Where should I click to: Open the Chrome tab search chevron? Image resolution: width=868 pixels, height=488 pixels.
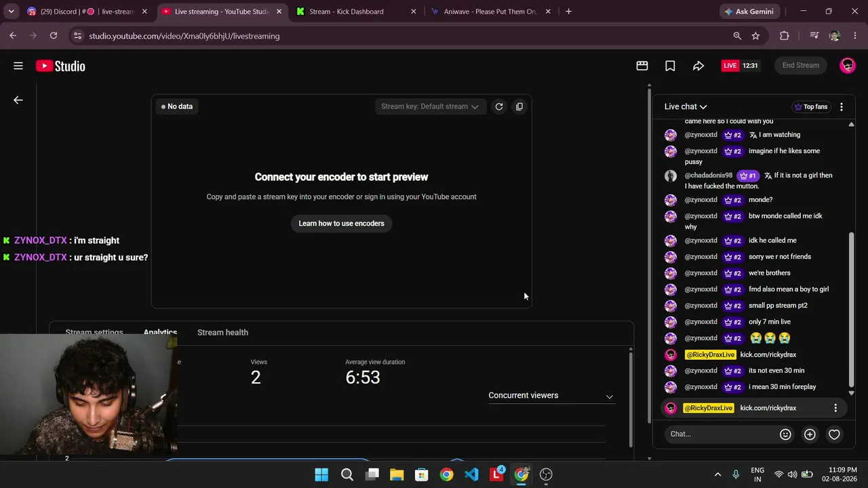point(11,12)
